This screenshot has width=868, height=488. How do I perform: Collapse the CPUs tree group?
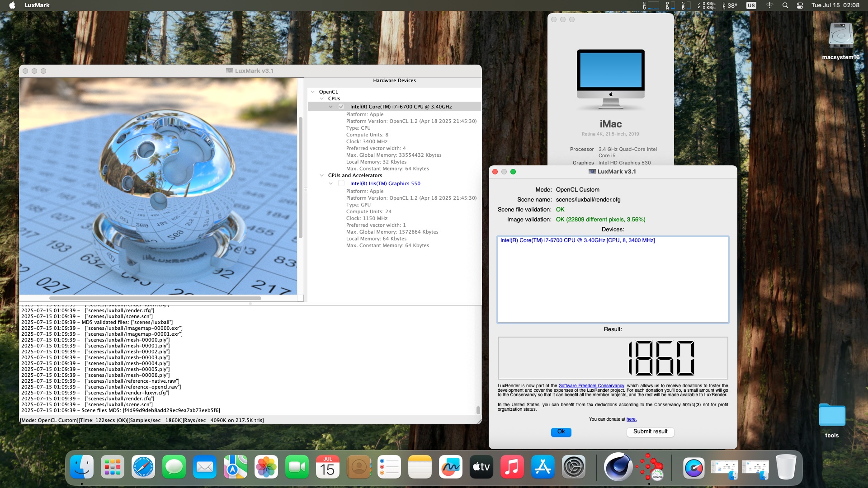[x=321, y=99]
